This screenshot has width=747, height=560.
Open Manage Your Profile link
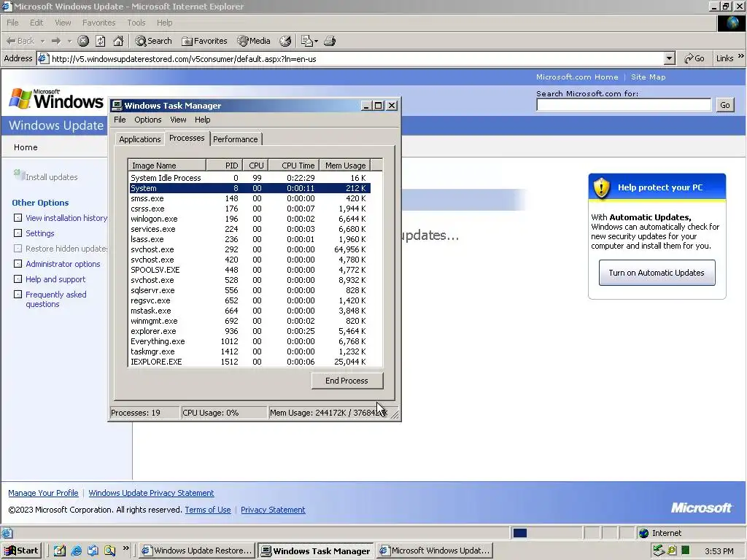tap(43, 493)
